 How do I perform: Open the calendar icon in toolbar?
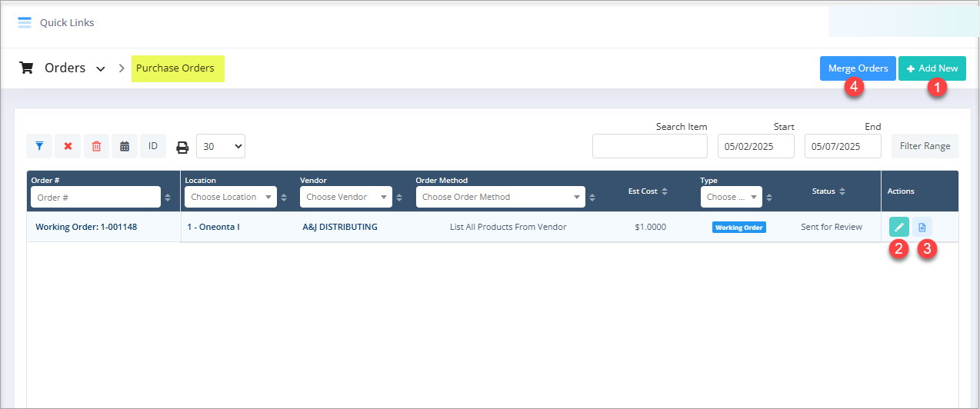pyautogui.click(x=125, y=146)
